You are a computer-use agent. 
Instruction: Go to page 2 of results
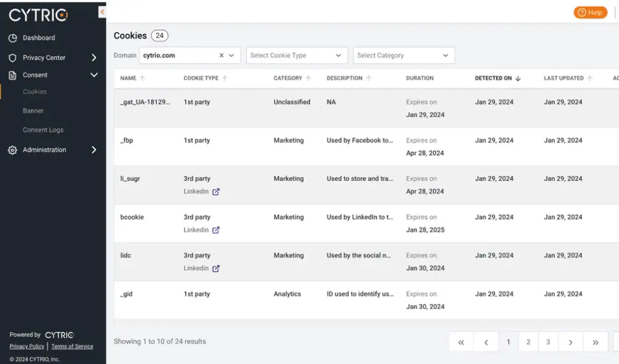click(x=528, y=342)
